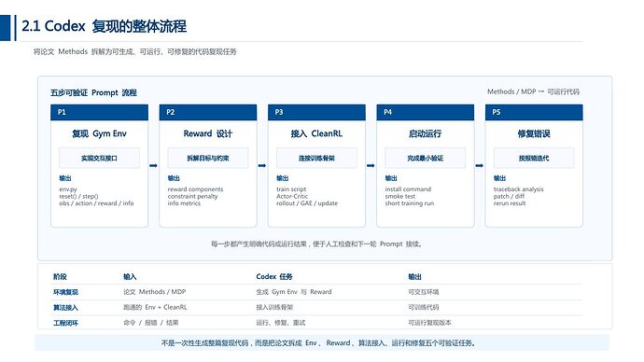Click the '输出' label in the P1 card
This screenshot has width=644, height=362.
[65, 178]
